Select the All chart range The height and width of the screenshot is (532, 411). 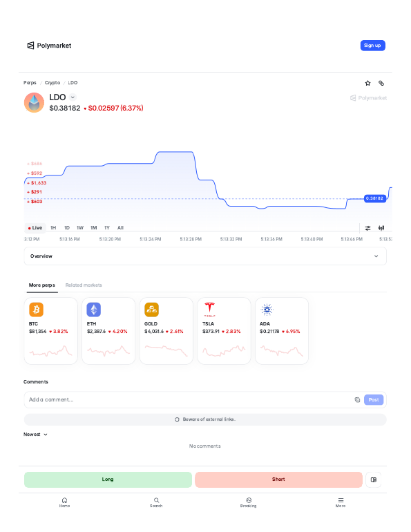coord(120,228)
